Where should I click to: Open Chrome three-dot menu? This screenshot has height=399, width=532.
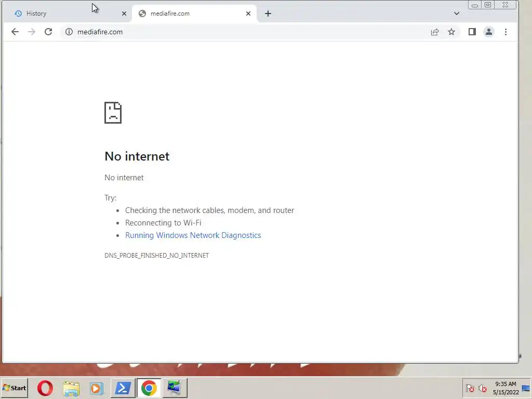(506, 32)
